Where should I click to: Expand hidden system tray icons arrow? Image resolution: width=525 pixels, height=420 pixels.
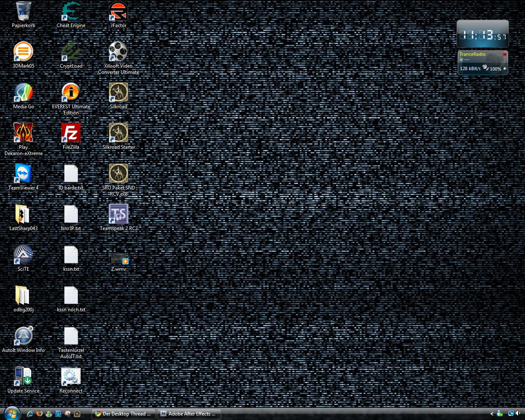point(492,414)
